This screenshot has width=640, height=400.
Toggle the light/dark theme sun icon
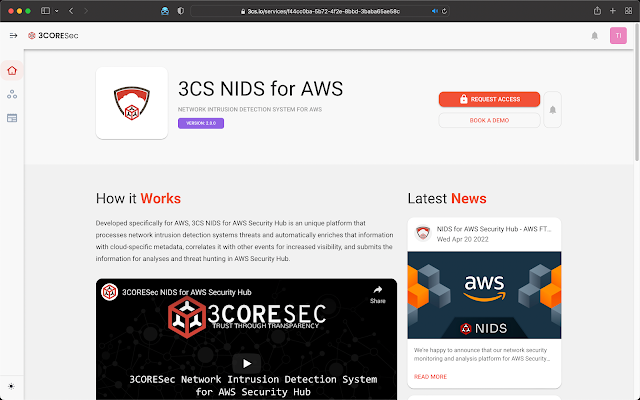coord(11,386)
